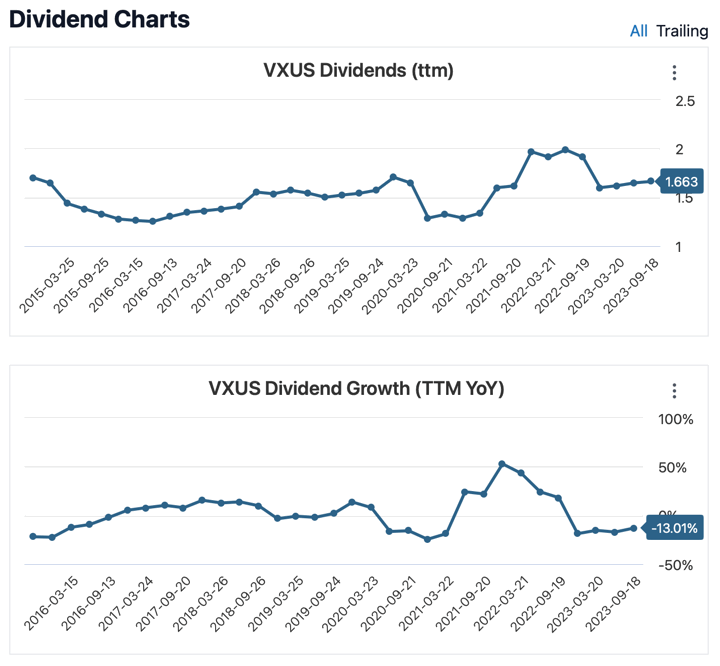Select first data point on Dividend Growth line
The image size is (720, 666).
tap(33, 537)
